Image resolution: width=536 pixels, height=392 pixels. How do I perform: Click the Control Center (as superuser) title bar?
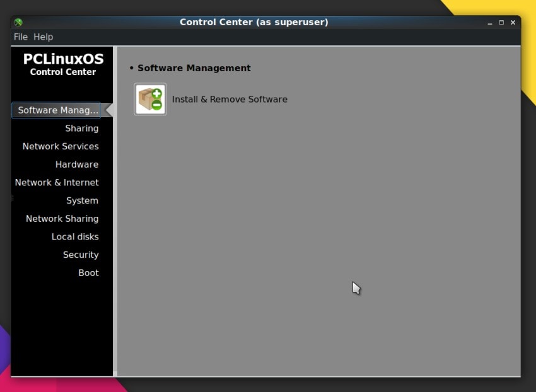(254, 22)
